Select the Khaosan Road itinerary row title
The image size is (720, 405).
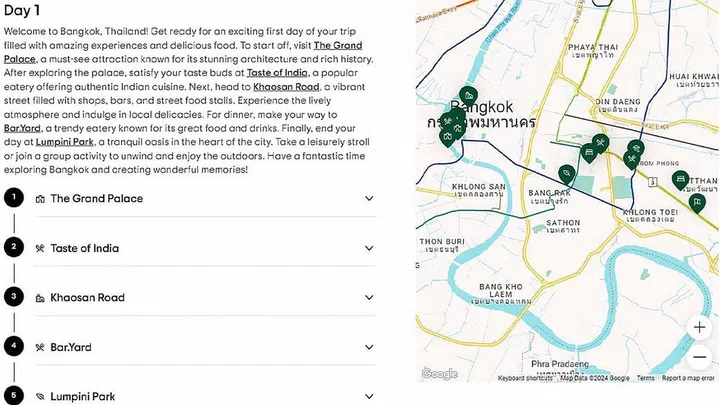click(x=87, y=298)
